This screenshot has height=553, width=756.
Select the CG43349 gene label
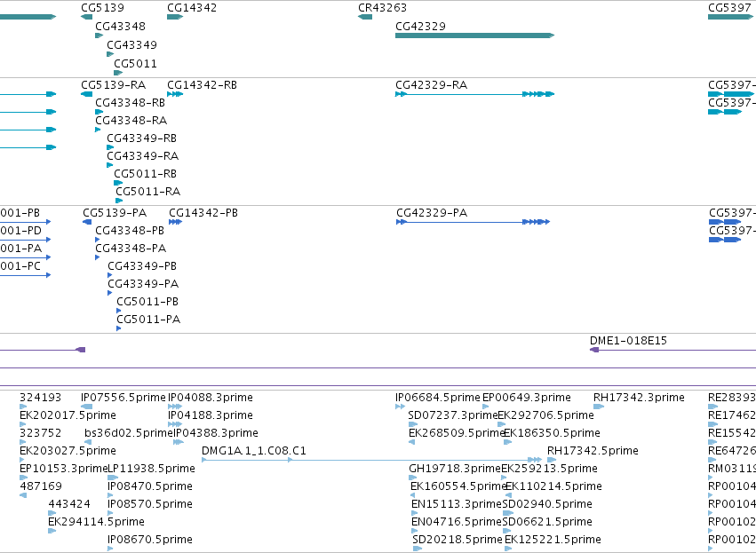[x=131, y=44]
